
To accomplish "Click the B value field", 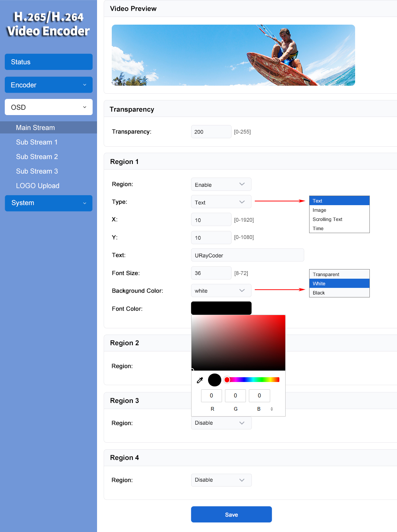I will [260, 396].
